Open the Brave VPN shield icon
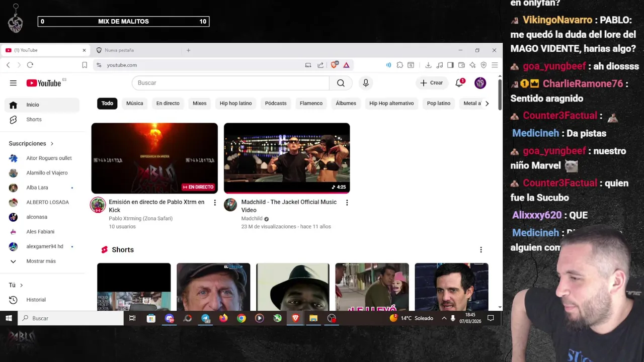Viewport: 644px width, 362px height. (484, 65)
